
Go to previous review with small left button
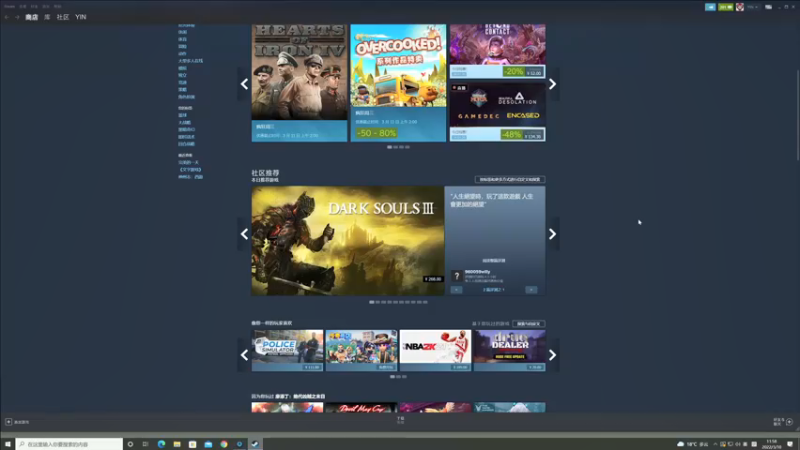pyautogui.click(x=456, y=290)
